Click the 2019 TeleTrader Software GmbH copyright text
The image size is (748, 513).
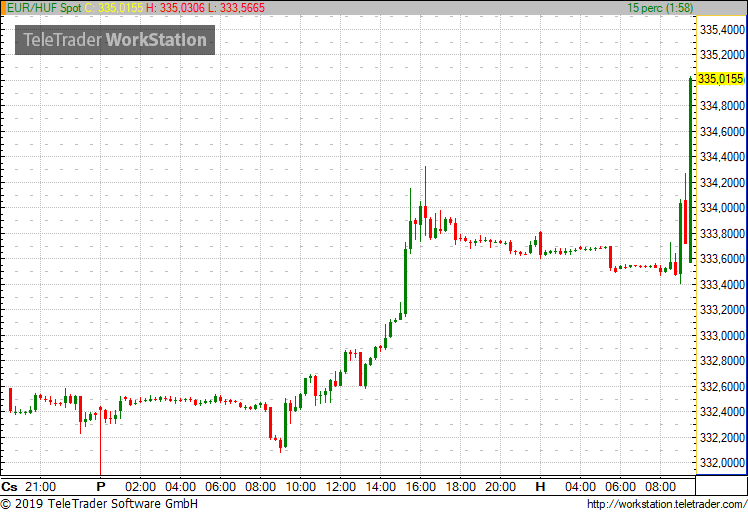99,504
